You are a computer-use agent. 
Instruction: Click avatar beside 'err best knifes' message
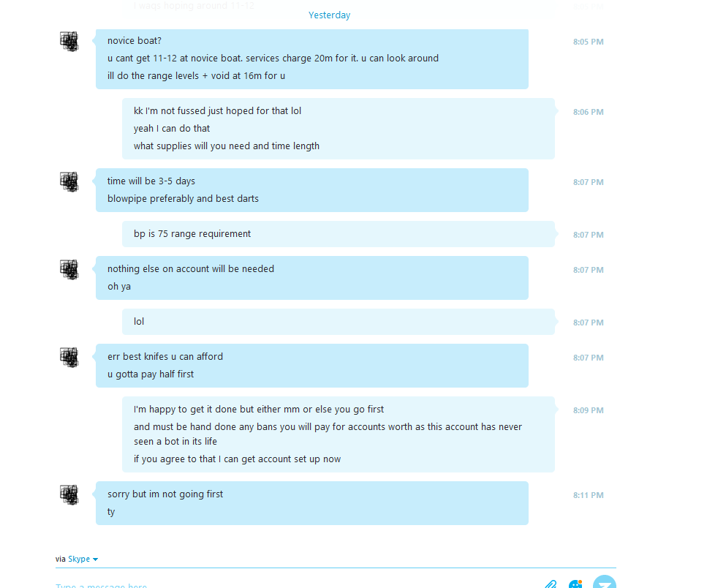coord(69,357)
